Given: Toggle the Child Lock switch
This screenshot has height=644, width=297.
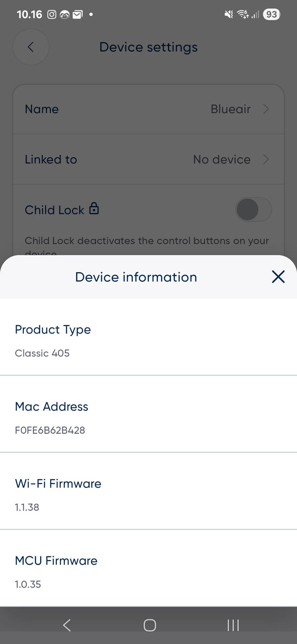Looking at the screenshot, I should pyautogui.click(x=253, y=210).
